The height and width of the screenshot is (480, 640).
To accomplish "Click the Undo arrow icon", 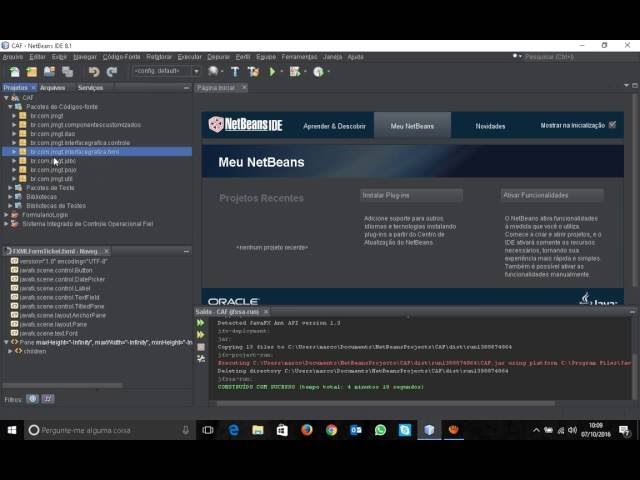I will point(94,72).
